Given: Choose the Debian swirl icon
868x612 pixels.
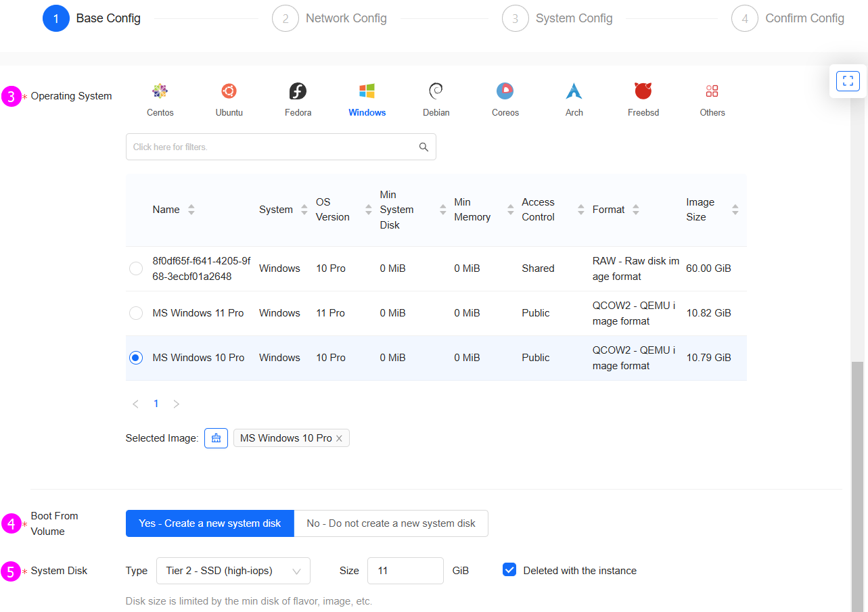Looking at the screenshot, I should point(436,91).
